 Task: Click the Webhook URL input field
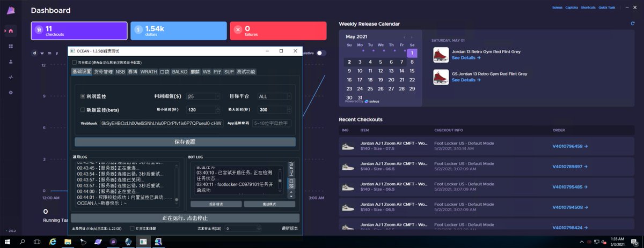[161, 123]
